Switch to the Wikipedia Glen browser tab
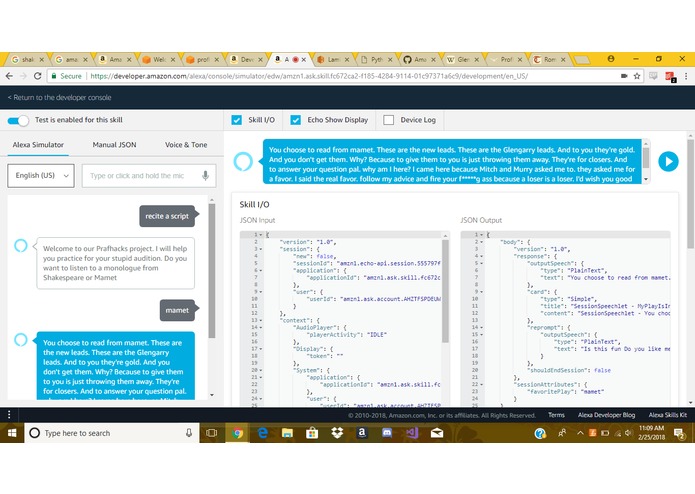 pyautogui.click(x=463, y=59)
